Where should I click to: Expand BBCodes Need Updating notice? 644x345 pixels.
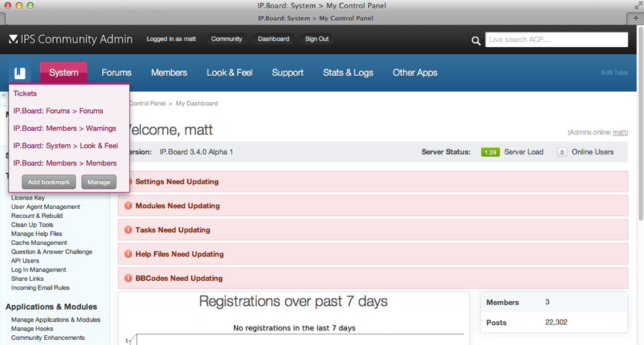coord(373,278)
